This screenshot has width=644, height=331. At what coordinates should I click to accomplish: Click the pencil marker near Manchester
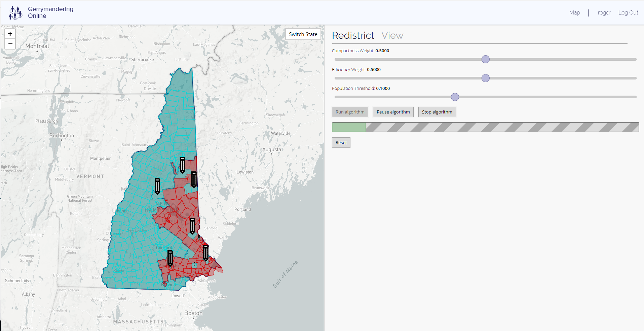click(170, 258)
